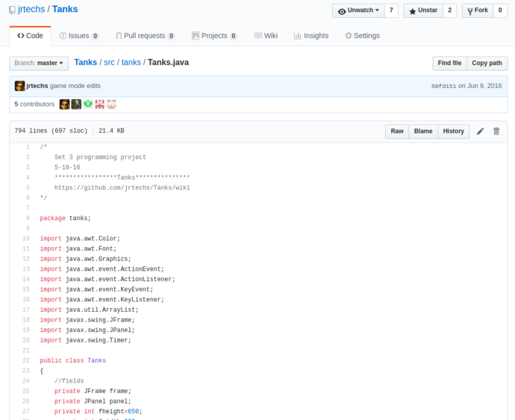Click the last contributor avatar
The width and height of the screenshot is (515, 420).
point(111,104)
